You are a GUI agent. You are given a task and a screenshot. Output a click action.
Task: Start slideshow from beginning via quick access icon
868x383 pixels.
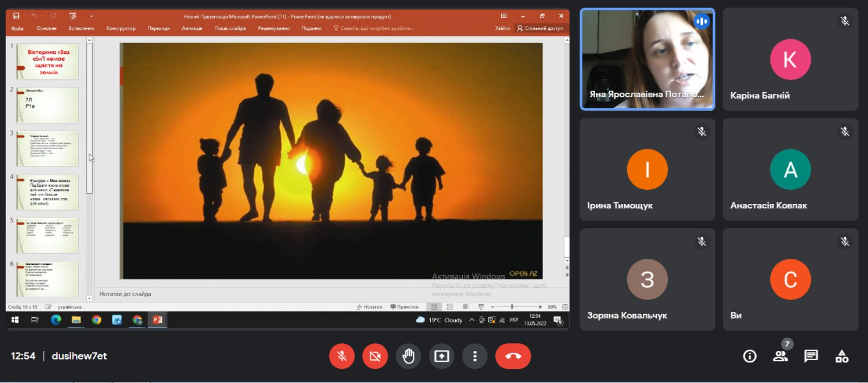coord(73,16)
